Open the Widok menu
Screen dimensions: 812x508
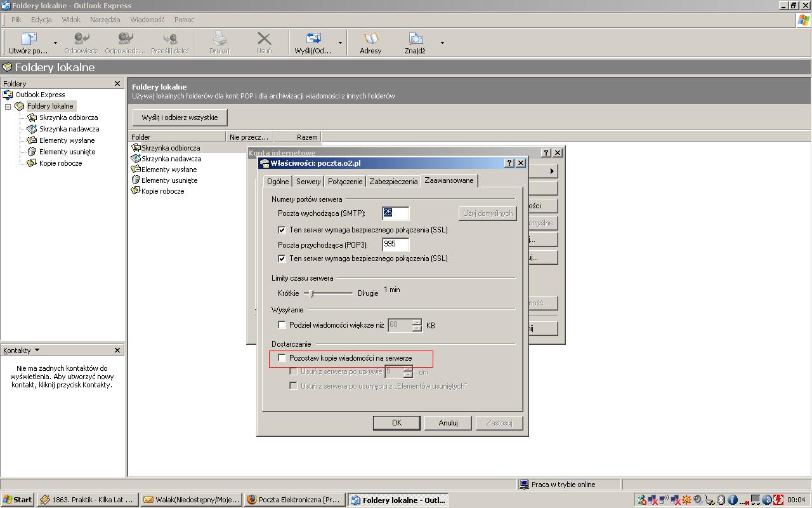coord(71,20)
